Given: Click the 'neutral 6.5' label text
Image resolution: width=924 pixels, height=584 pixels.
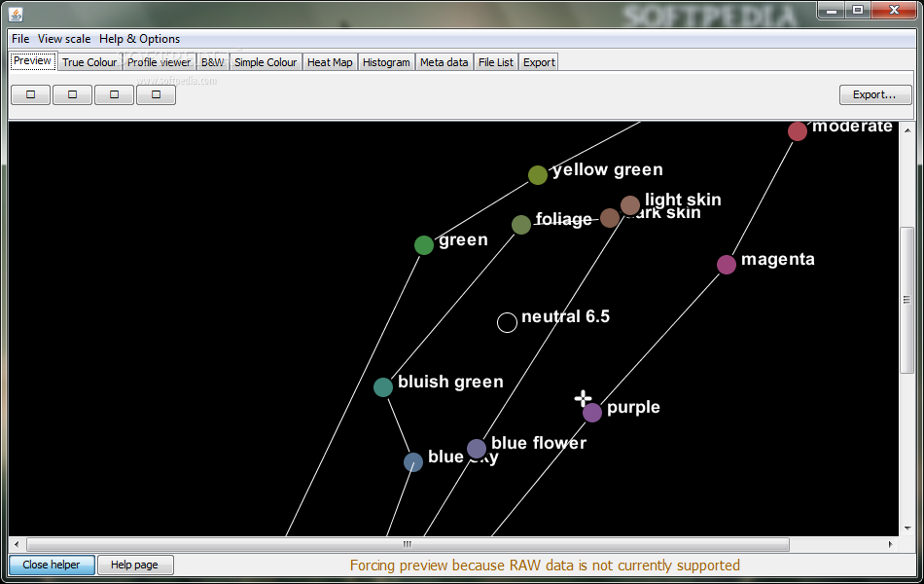Looking at the screenshot, I should pyautogui.click(x=566, y=316).
